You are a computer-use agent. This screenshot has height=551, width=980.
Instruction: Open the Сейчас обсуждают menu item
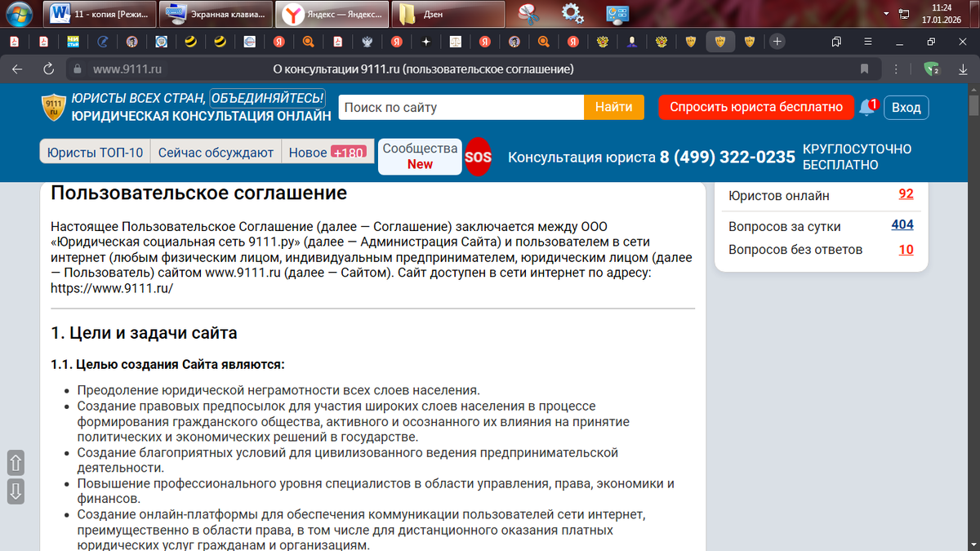click(216, 152)
